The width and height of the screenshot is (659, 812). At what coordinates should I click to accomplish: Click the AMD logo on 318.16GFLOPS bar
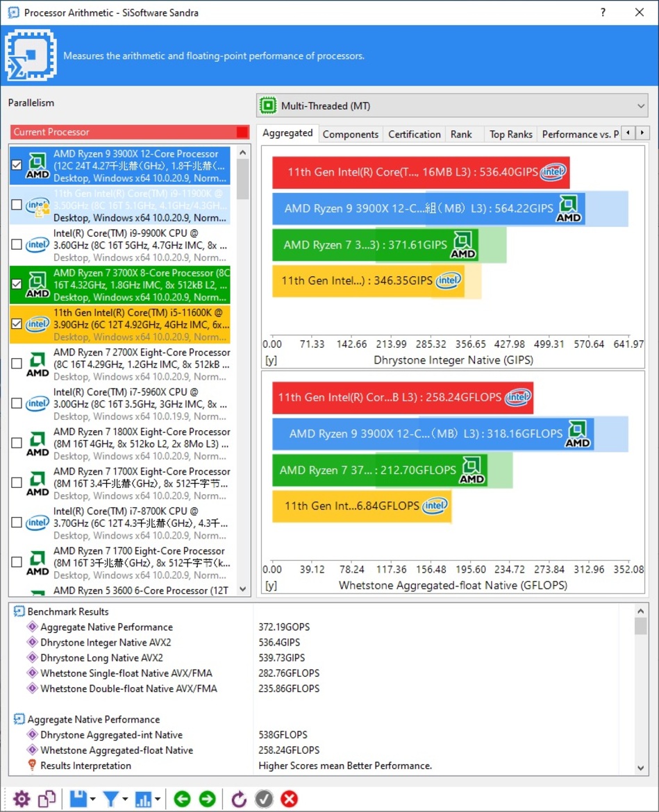point(578,434)
